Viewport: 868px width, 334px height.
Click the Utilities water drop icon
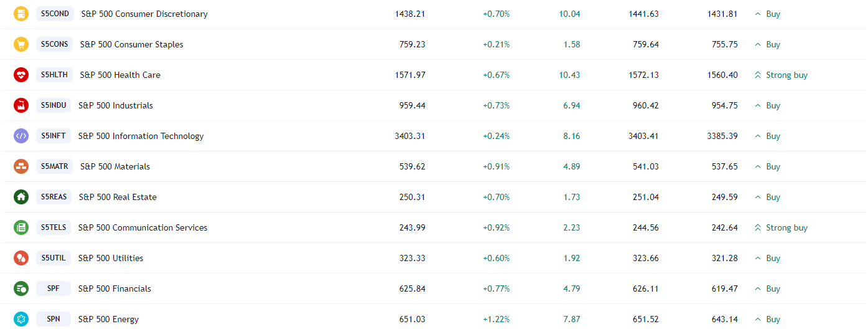21,258
